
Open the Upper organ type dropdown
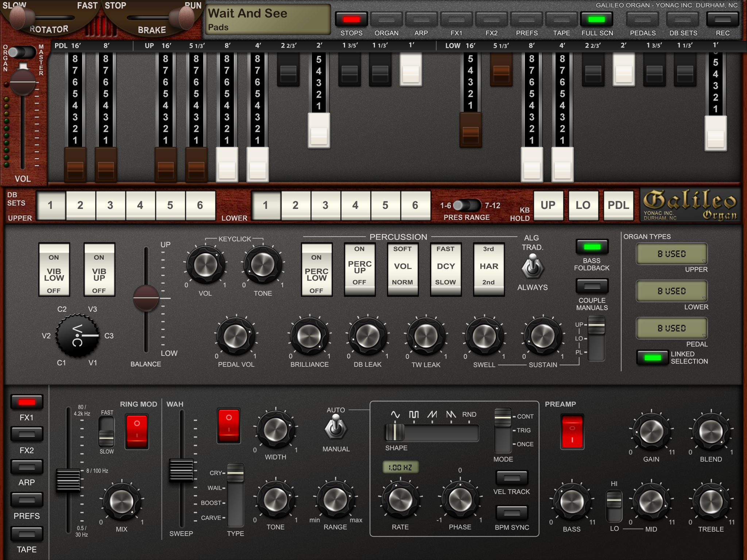tap(671, 254)
